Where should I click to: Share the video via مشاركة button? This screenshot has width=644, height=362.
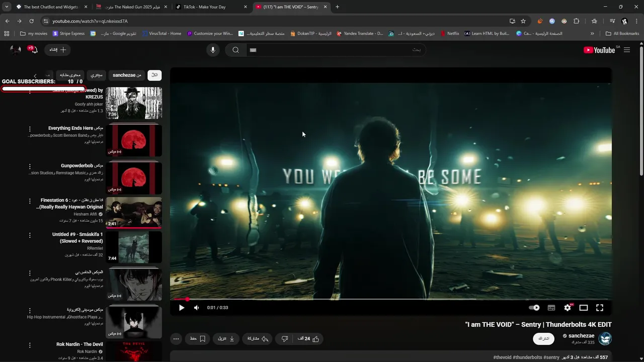pos(258,339)
